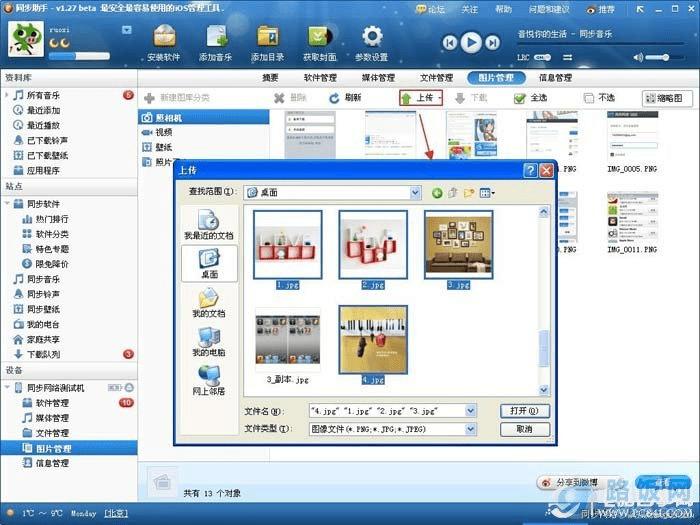Click the 取消 cancel button

point(525,429)
